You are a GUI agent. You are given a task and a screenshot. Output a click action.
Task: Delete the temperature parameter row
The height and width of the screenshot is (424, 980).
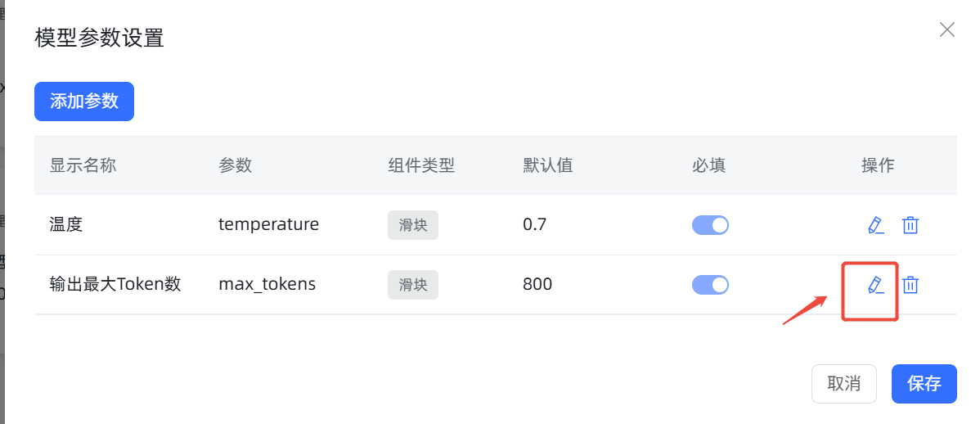point(910,225)
